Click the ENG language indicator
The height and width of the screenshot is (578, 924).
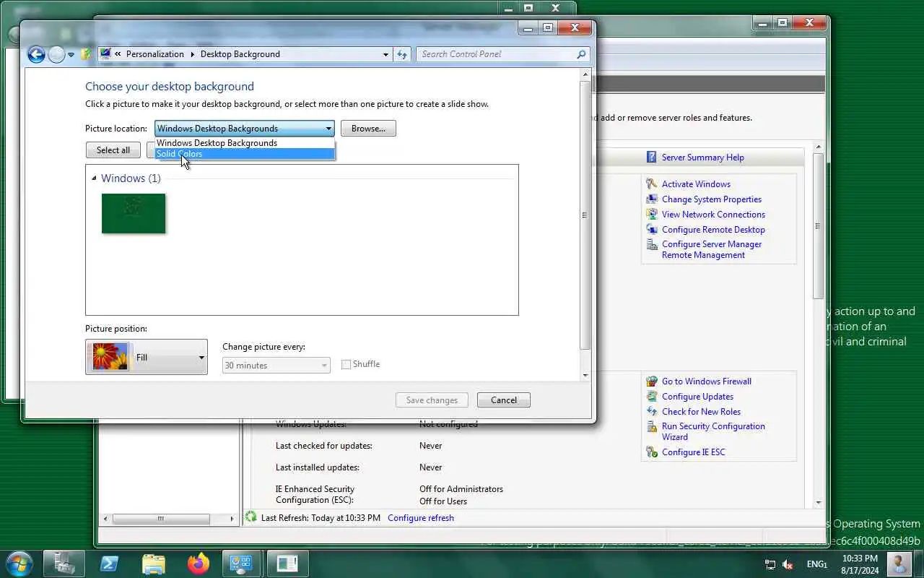coord(816,564)
